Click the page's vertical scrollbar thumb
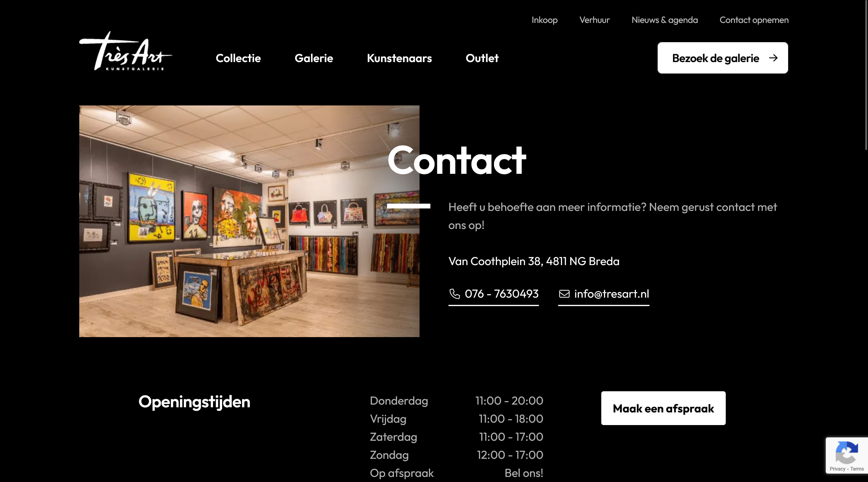The width and height of the screenshot is (868, 482). pos(866,75)
